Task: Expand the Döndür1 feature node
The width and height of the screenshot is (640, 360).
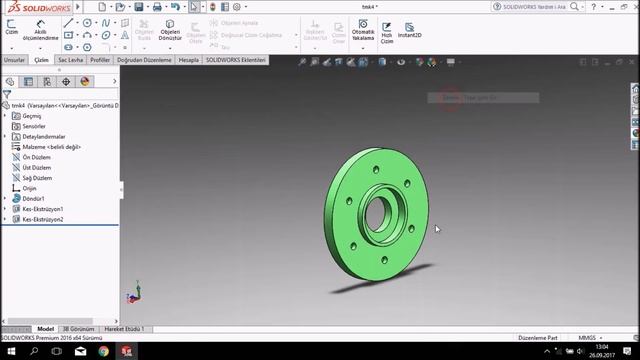Action: (5, 198)
